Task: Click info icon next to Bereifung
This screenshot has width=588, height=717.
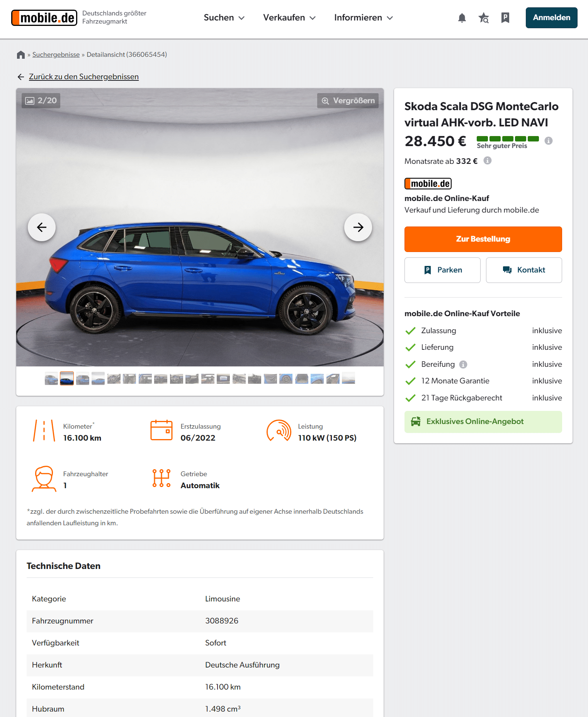Action: pyautogui.click(x=463, y=364)
